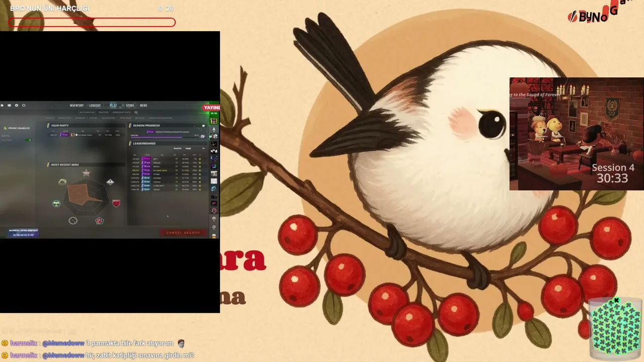Switch to the Workshop Maps tab
This screenshot has height=362, width=644.
click(x=121, y=112)
